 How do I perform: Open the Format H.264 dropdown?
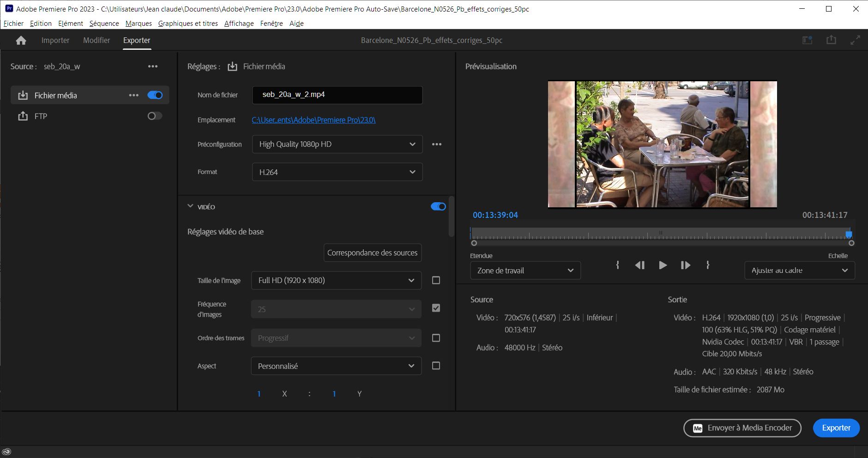337,172
